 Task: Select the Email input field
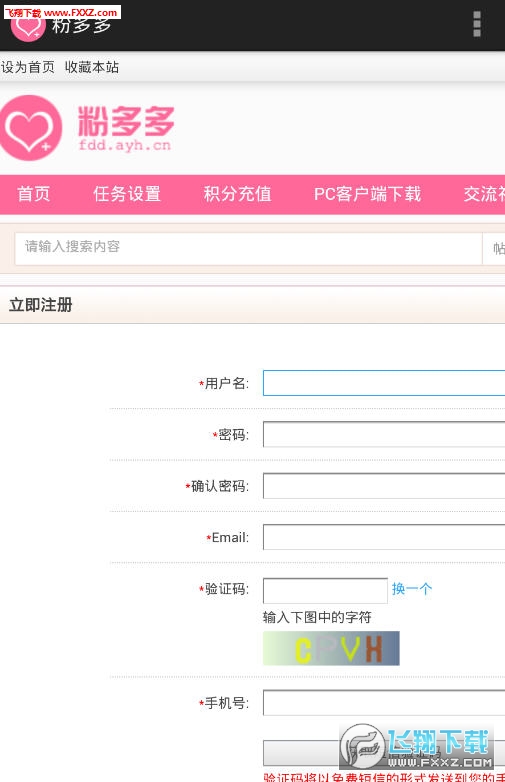(x=384, y=537)
